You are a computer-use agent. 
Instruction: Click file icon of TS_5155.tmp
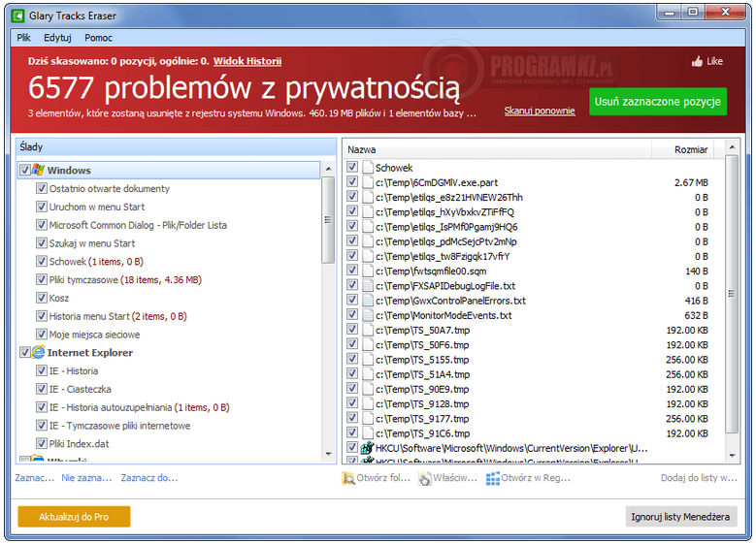368,360
